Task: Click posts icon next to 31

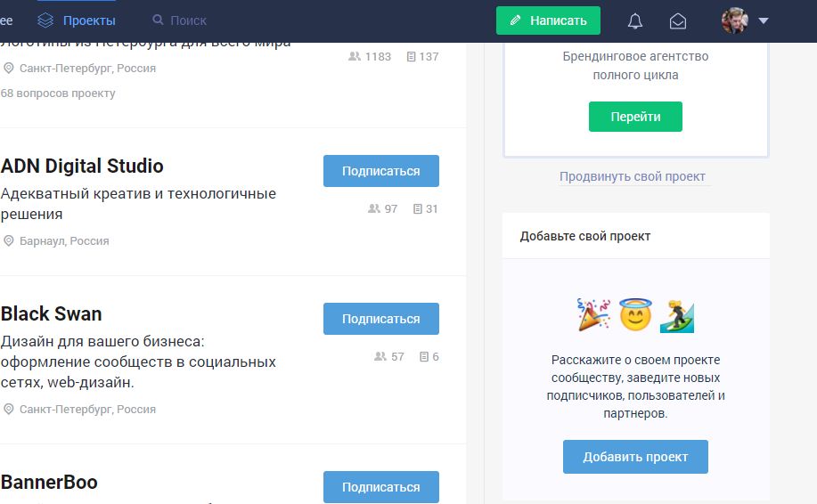Action: click(417, 208)
